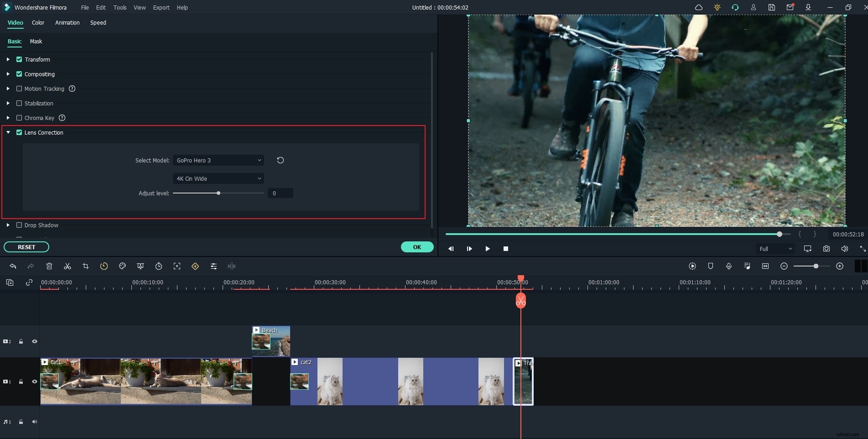Open the Crop tool
This screenshot has height=439, width=868.
tap(86, 266)
